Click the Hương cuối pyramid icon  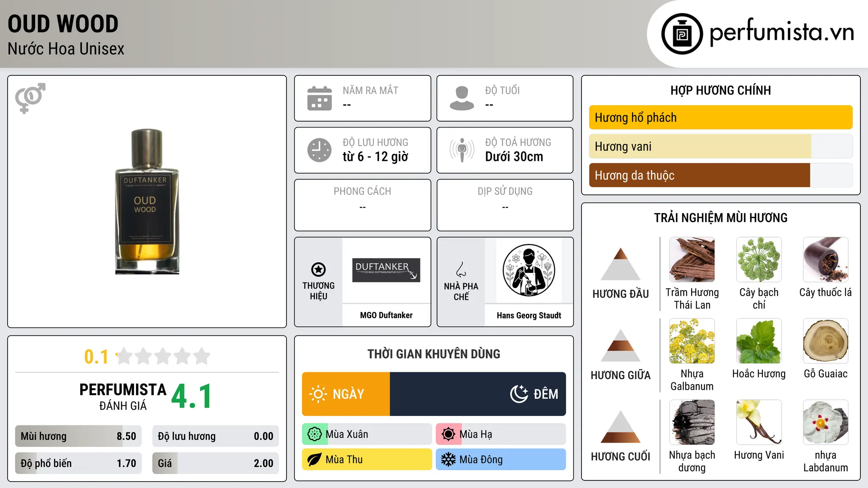[x=620, y=427]
